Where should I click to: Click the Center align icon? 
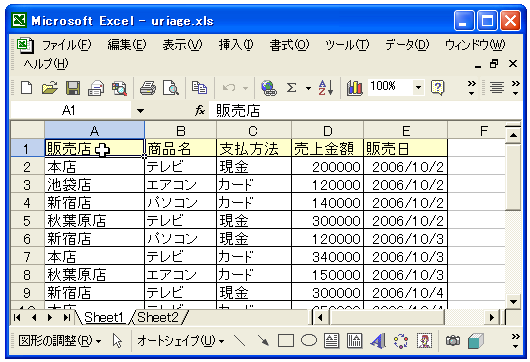[497, 88]
